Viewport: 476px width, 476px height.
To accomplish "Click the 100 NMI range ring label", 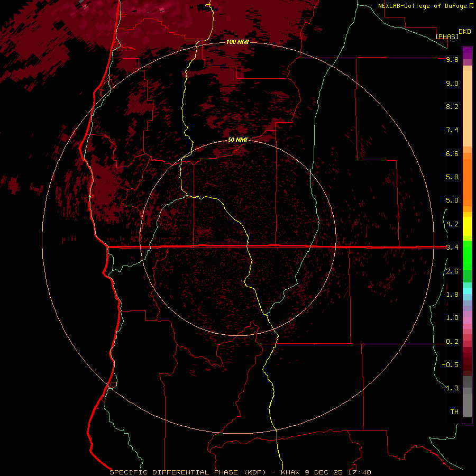I will click(x=237, y=42).
